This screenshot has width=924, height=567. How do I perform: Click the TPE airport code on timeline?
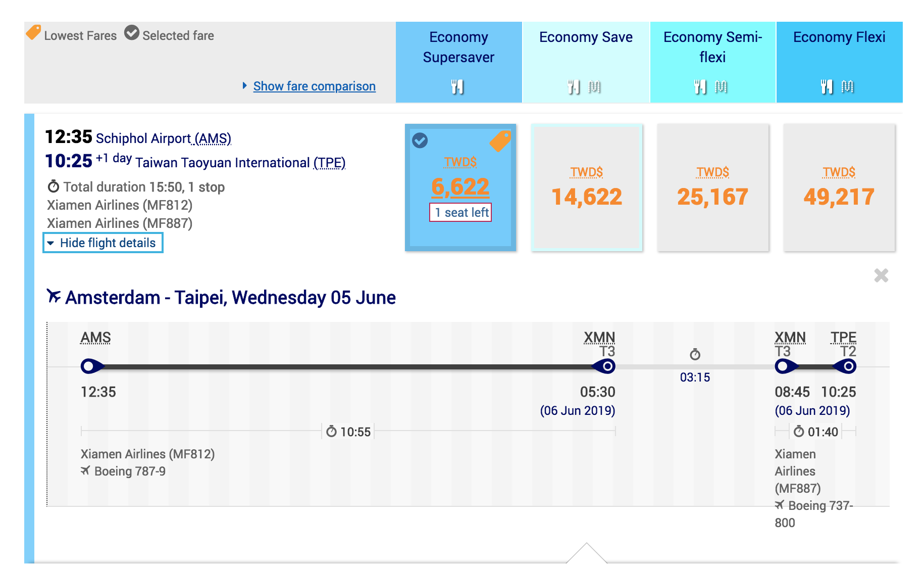(x=844, y=338)
